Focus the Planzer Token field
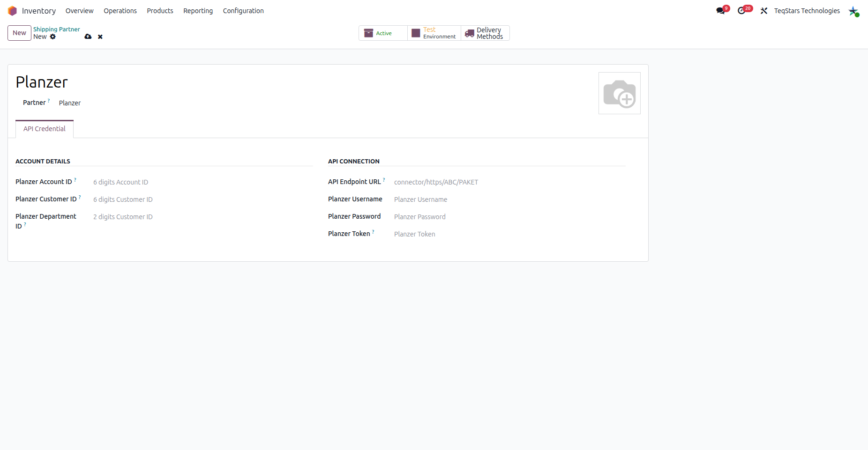Screen dimensions: 868x450 pyautogui.click(x=509, y=234)
